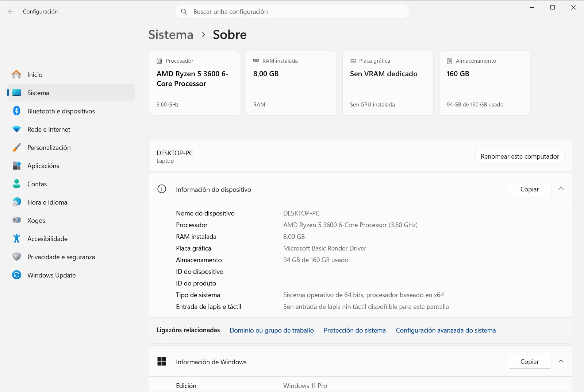
Task: Click Renomear este computador button
Action: [520, 156]
